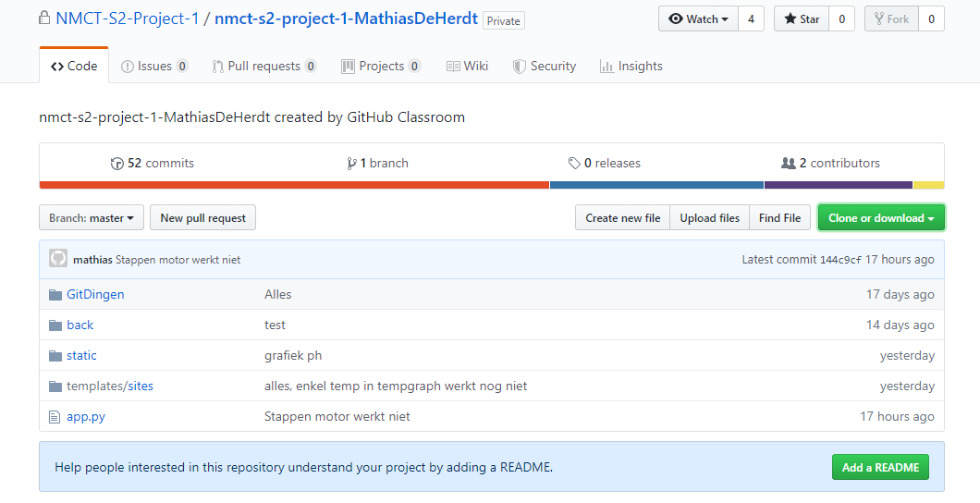Open the Security tab
Viewport: 980px width, 503px height.
coord(545,66)
